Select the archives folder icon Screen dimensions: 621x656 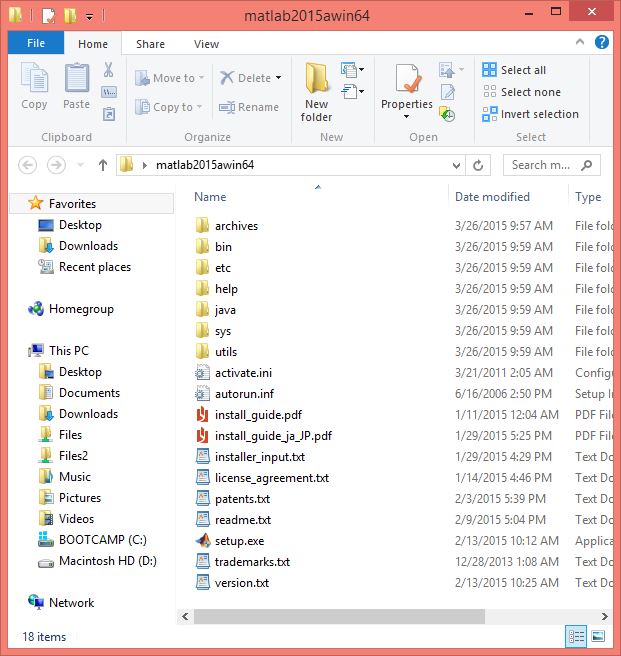pyautogui.click(x=203, y=226)
